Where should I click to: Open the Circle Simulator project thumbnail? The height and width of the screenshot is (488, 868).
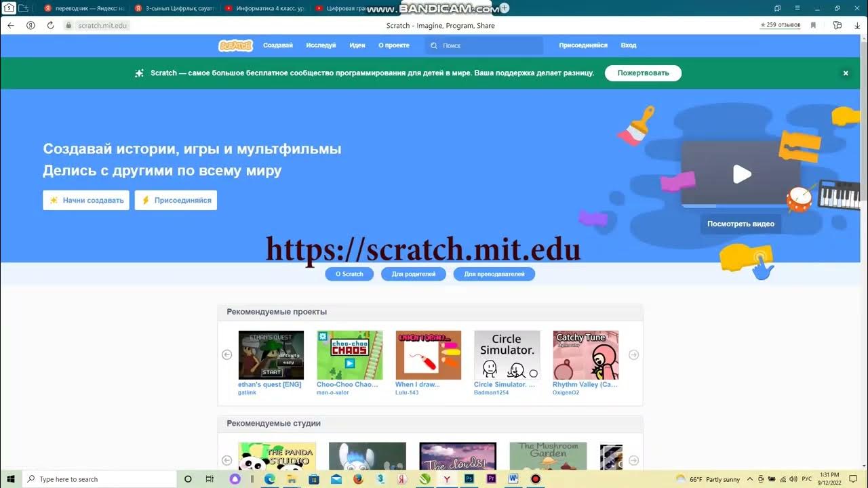pos(507,355)
